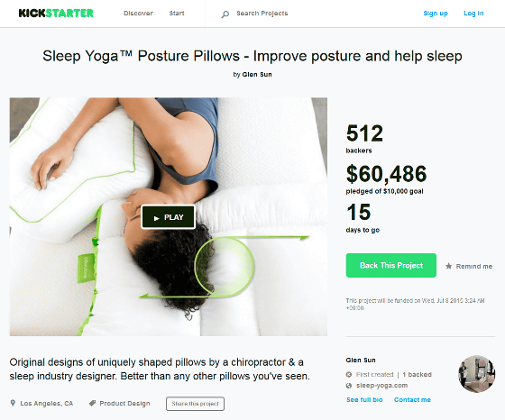Image resolution: width=505 pixels, height=420 pixels.
Task: Open the Discover menu
Action: click(x=138, y=14)
